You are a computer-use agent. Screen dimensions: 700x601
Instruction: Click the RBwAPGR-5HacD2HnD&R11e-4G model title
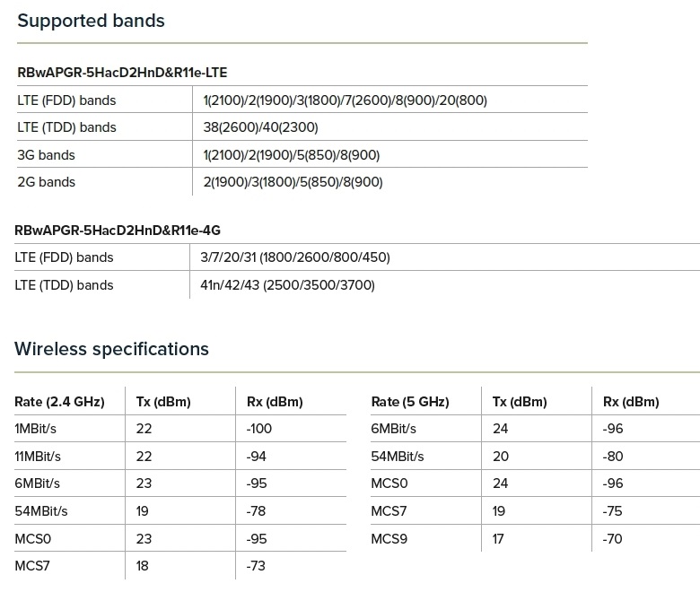(x=118, y=231)
